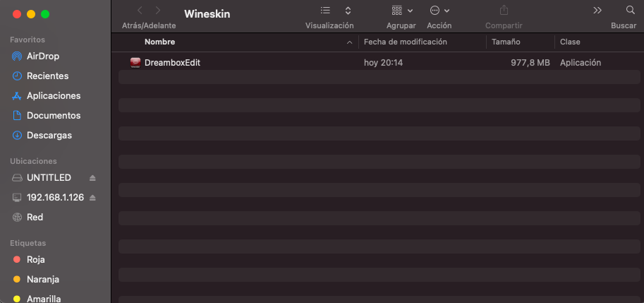Sort by the Nombre column header

pos(160,42)
